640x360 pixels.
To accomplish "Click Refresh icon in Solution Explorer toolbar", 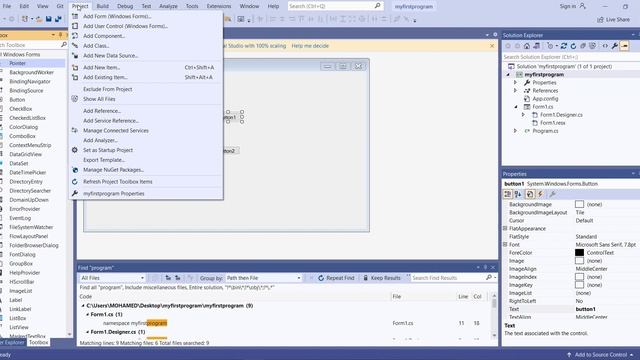I will (573, 46).
